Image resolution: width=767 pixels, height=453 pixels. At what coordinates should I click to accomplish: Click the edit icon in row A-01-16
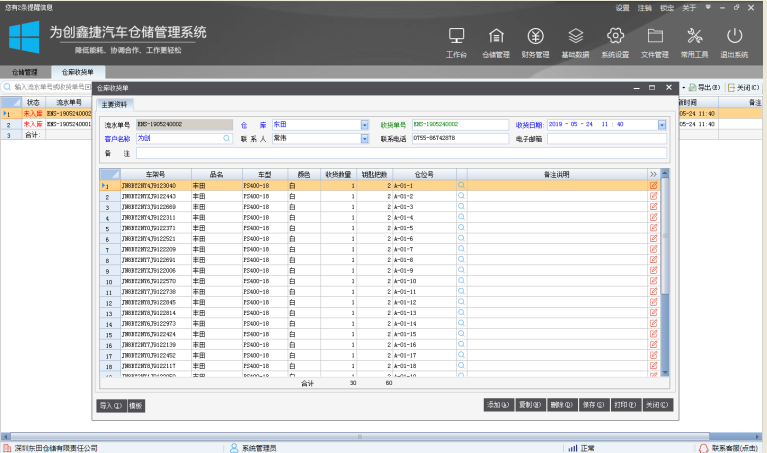point(654,344)
